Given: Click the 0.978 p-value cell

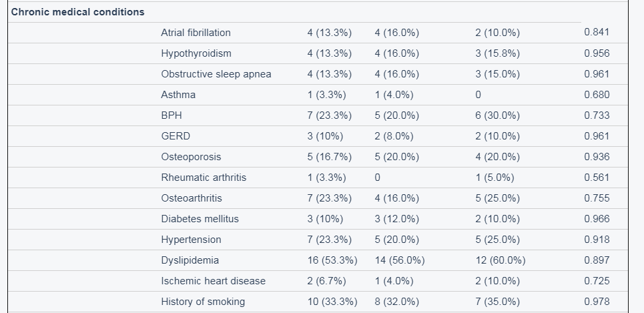Looking at the screenshot, I should pyautogui.click(x=597, y=302).
